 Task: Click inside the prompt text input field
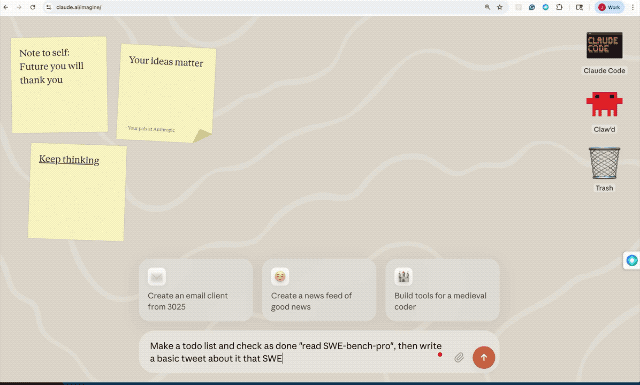[296, 352]
